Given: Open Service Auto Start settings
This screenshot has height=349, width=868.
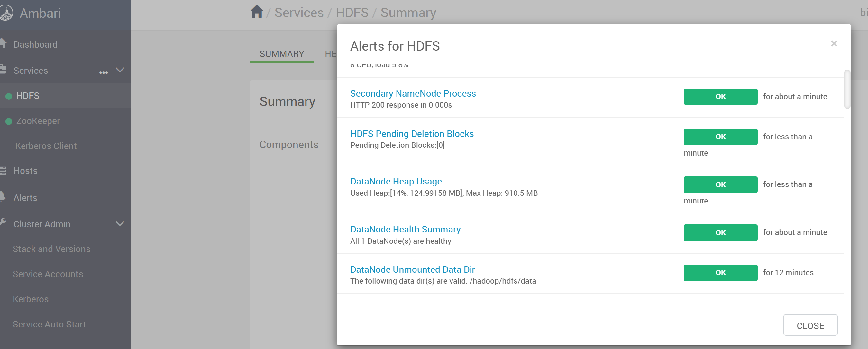Looking at the screenshot, I should [x=49, y=324].
